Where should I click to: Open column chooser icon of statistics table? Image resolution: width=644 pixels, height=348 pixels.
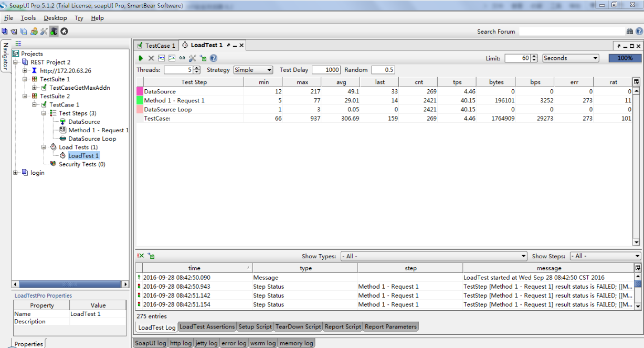coord(637,82)
